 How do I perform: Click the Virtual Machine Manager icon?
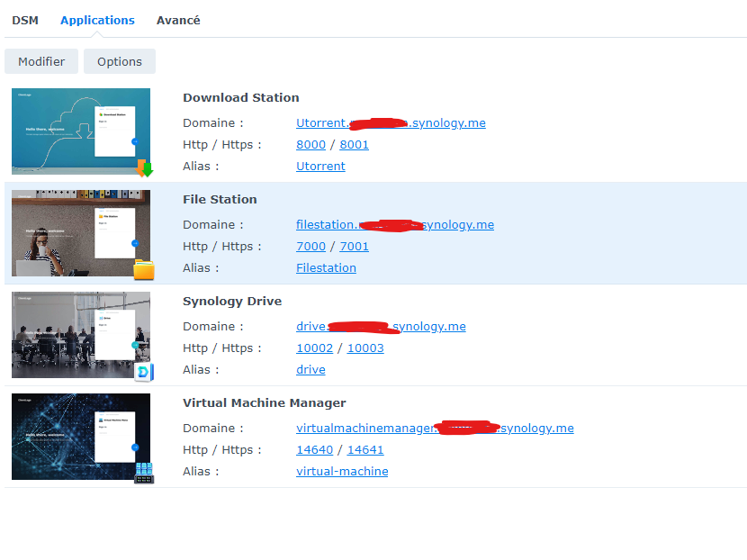(x=144, y=473)
